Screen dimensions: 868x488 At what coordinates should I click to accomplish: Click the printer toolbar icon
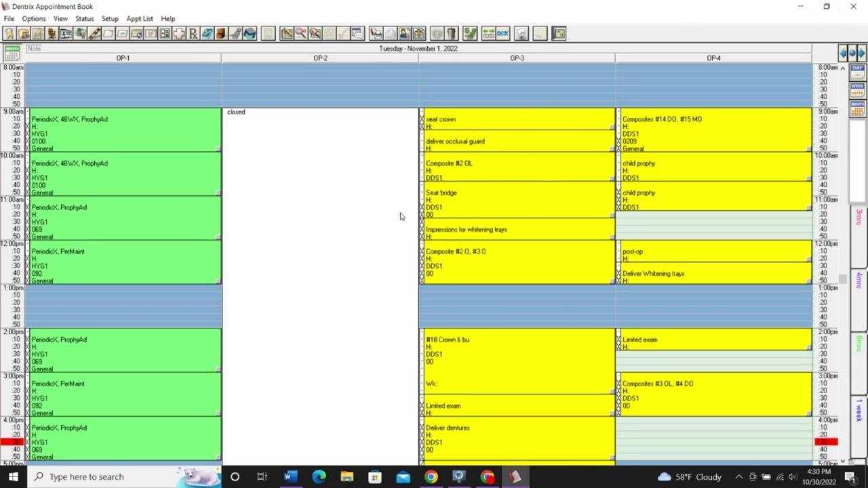pos(376,33)
